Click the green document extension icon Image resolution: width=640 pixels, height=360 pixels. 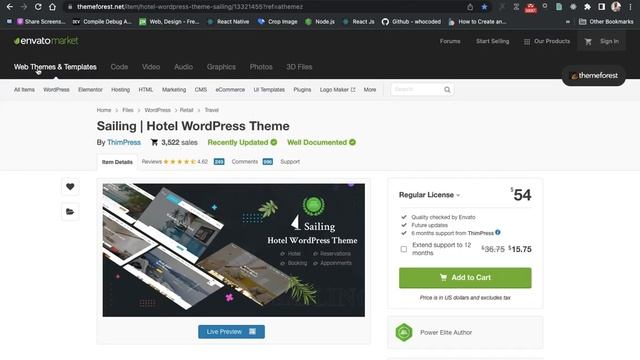point(559,7)
